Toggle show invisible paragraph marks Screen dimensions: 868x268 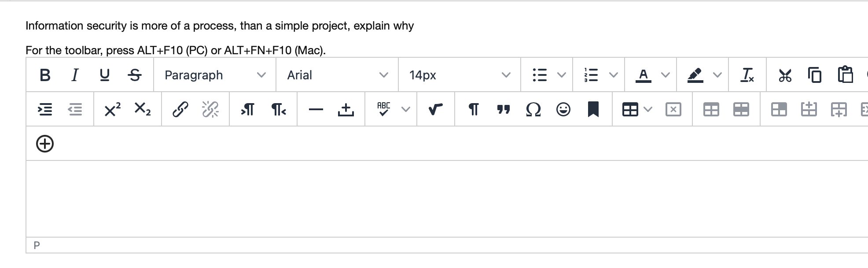click(x=474, y=109)
